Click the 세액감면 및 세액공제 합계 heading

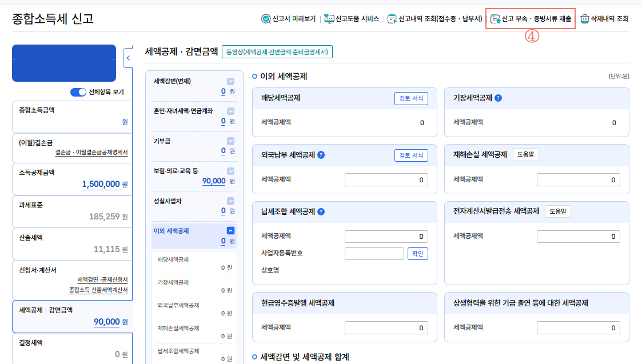[x=305, y=357]
